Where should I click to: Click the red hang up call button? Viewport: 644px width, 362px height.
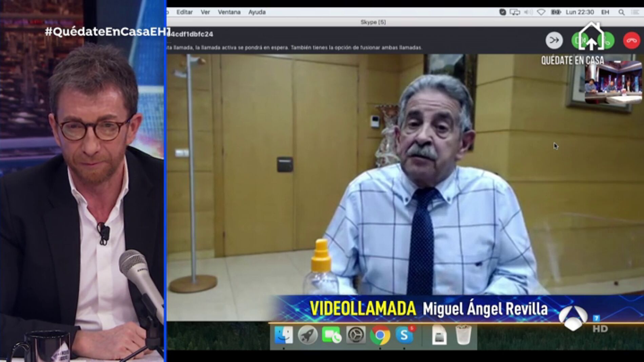tap(631, 41)
